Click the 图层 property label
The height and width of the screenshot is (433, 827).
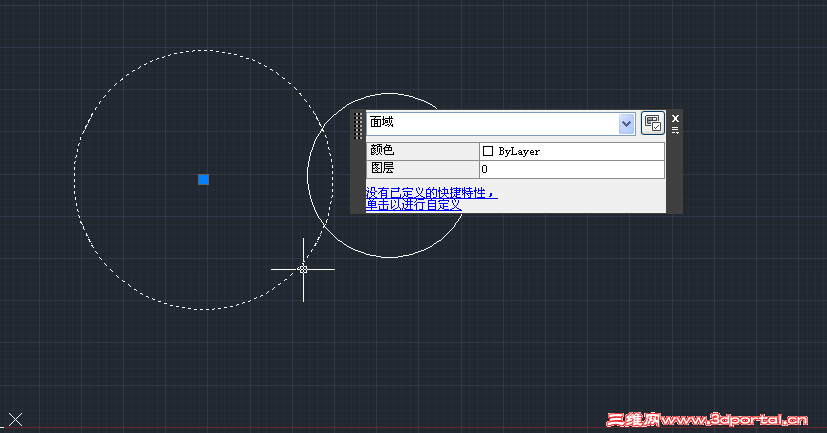(x=422, y=169)
